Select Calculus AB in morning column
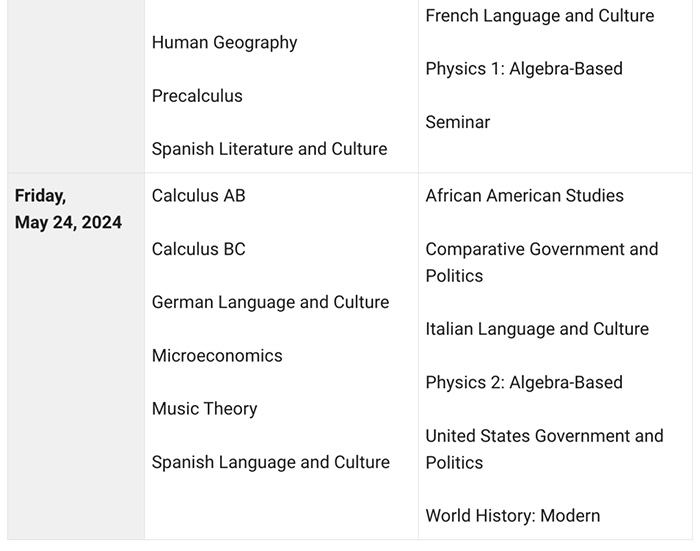This screenshot has width=700, height=551. 198,196
